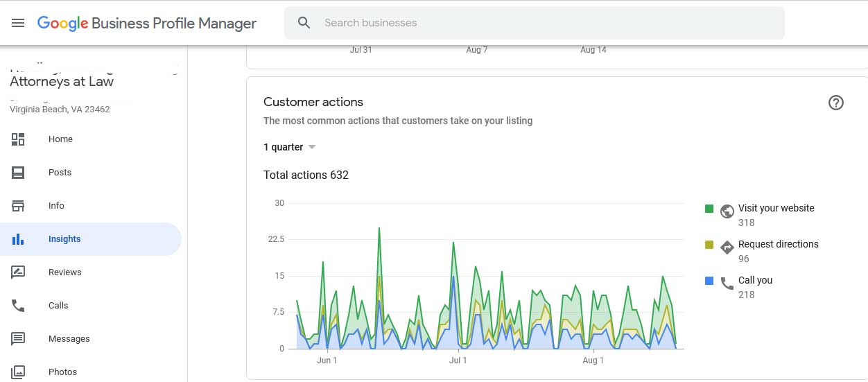The height and width of the screenshot is (382, 868).
Task: Click the 96 direction requests count
Action: coord(744,259)
